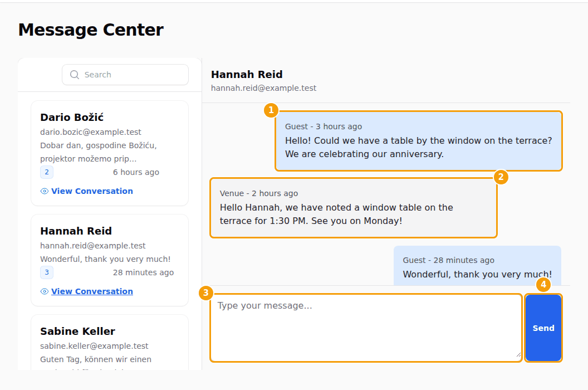This screenshot has width=588, height=390.
Task: Click the preview 'Guten Tag, können wir einen'
Action: pyautogui.click(x=96, y=359)
